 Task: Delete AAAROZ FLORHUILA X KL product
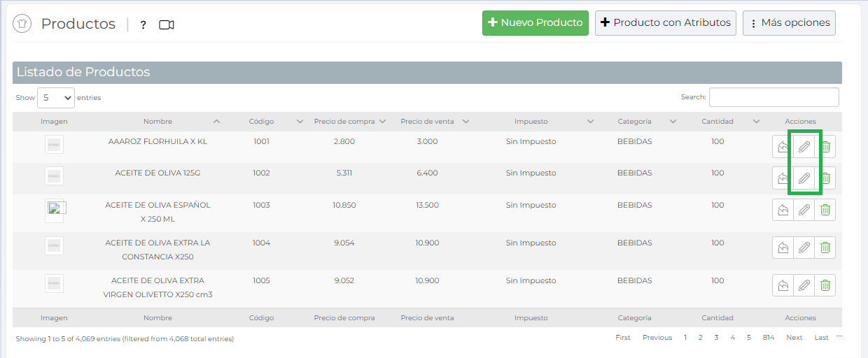point(825,147)
